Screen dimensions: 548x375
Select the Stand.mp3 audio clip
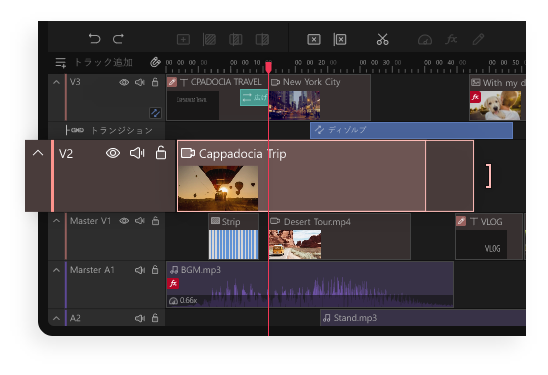click(423, 318)
